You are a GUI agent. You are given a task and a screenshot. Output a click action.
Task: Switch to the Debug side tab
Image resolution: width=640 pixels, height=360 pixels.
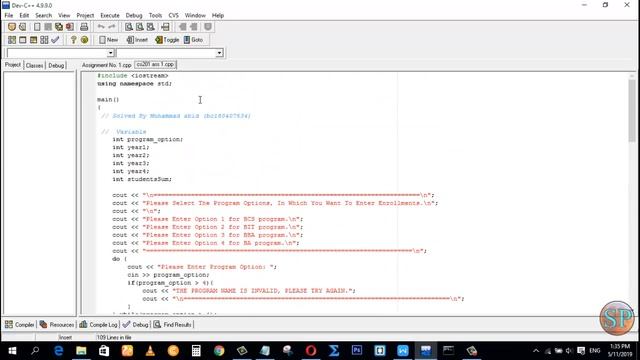[56, 65]
